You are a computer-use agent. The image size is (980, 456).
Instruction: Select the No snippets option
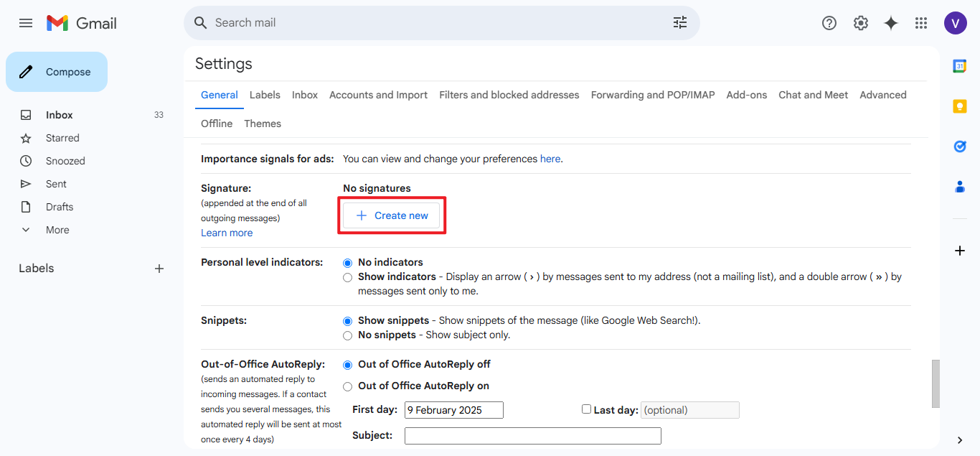[348, 335]
